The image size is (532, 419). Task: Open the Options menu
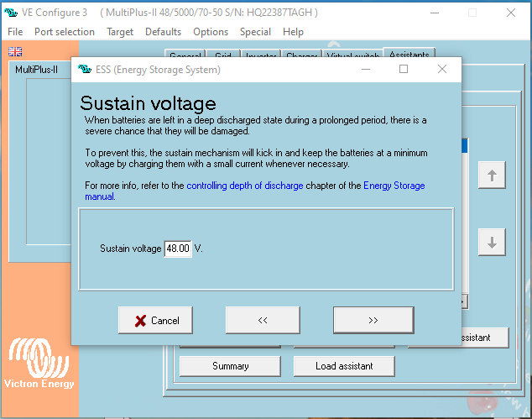click(211, 32)
